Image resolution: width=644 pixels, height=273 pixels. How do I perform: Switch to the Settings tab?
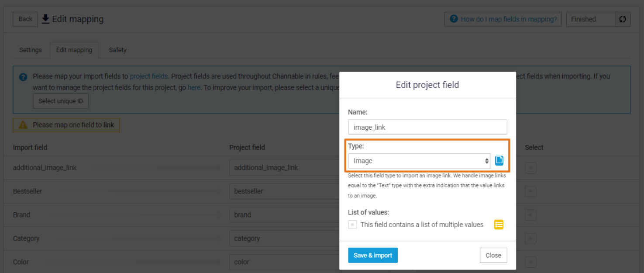[31, 50]
